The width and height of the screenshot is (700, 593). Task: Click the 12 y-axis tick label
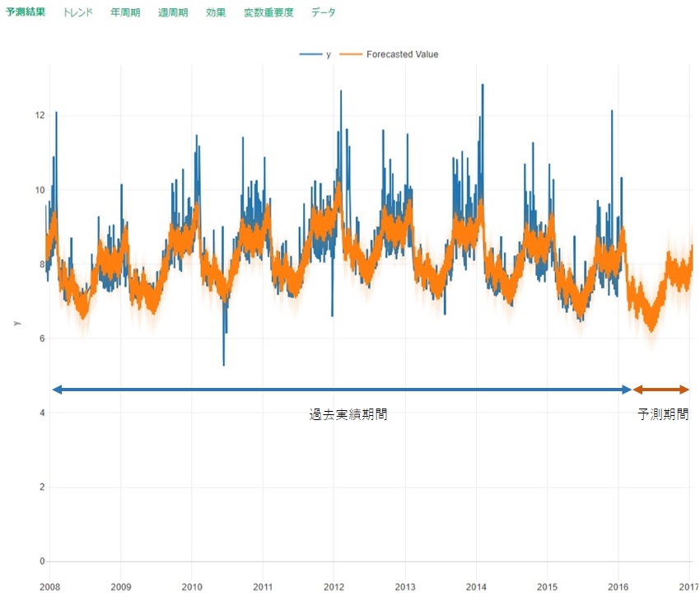[40, 115]
